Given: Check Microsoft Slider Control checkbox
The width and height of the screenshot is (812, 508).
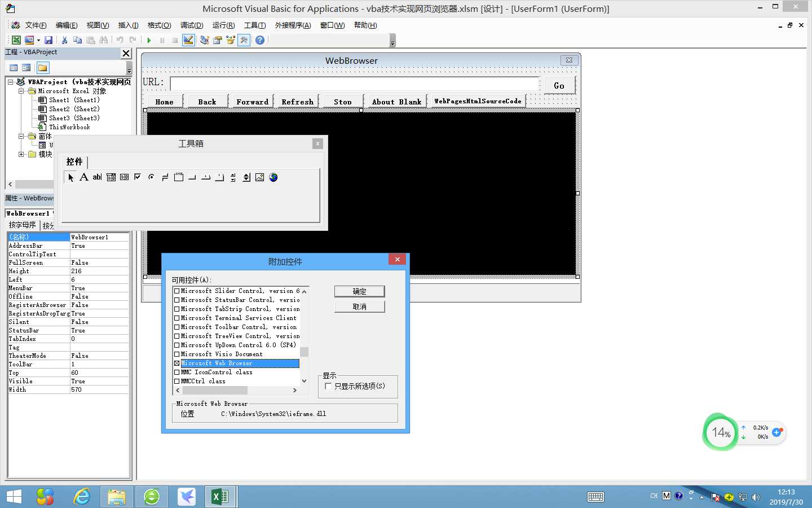Looking at the screenshot, I should click(177, 291).
